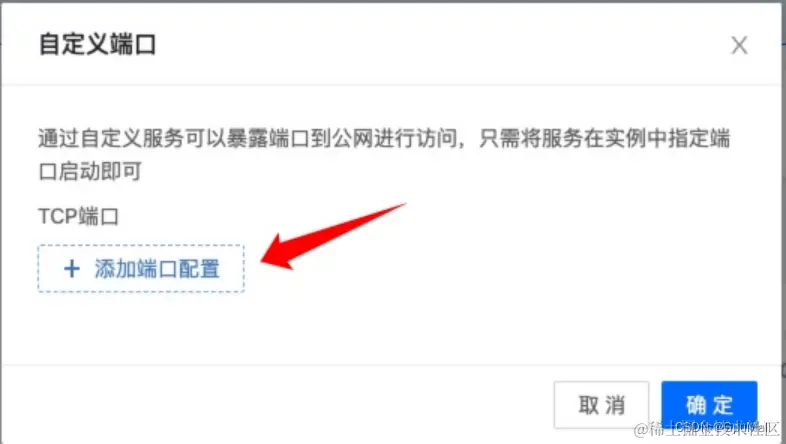
Task: Cancel the dialog using 取消 button
Action: 601,404
